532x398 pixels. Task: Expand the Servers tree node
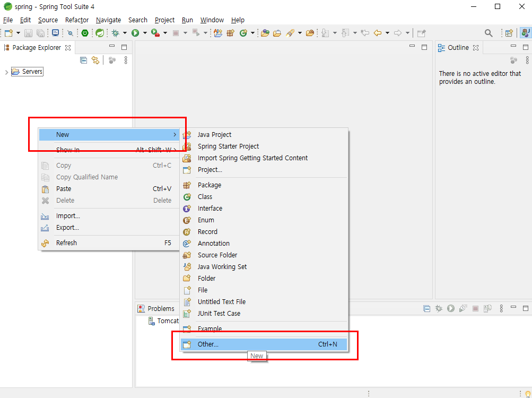coord(6,72)
